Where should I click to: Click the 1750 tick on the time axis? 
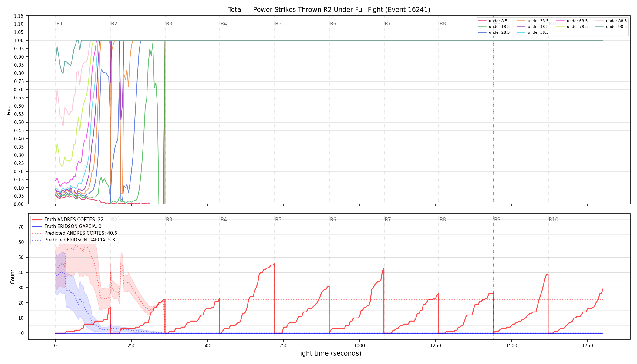coord(588,345)
